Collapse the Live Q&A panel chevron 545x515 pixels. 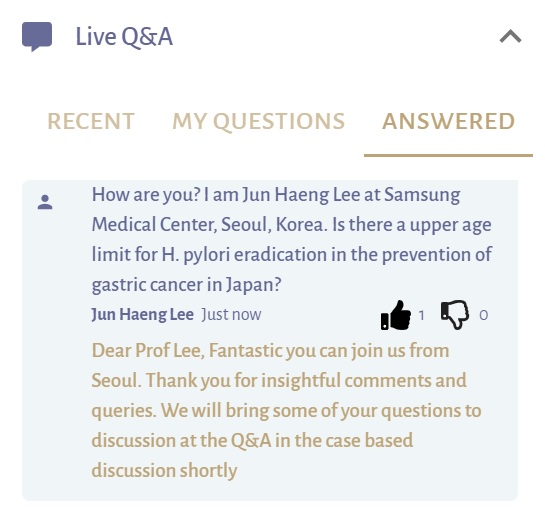click(x=510, y=36)
